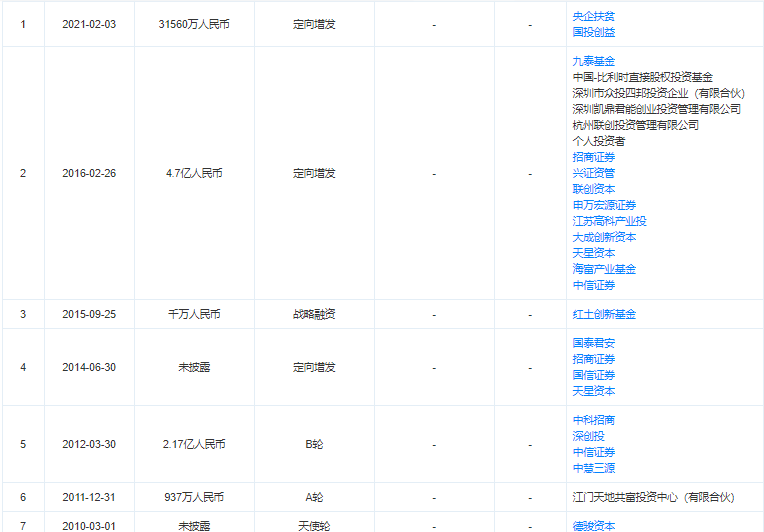Click the 海富产业基金 link
764x532 pixels.
point(604,269)
